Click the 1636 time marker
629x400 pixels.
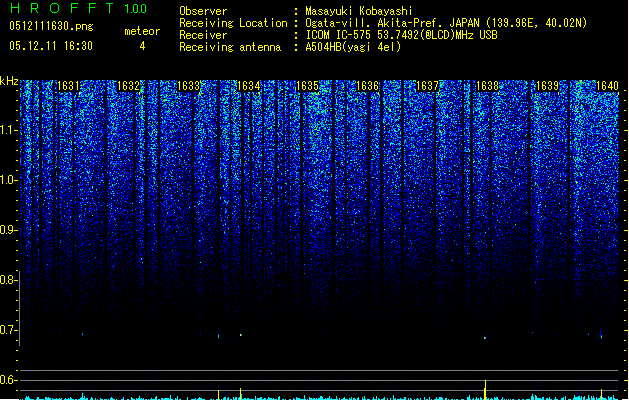367,86
